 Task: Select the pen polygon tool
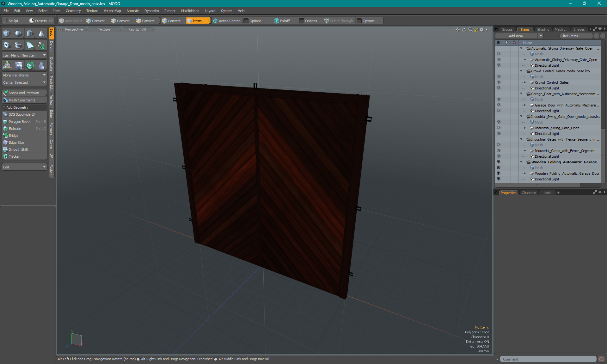30,45
